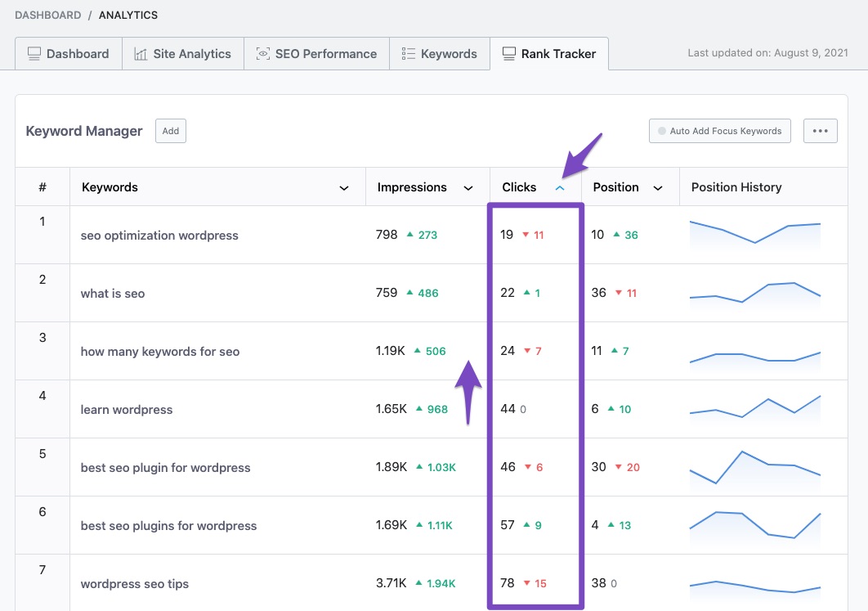Click 'best seo plugin for wordpress' keyword
The width and height of the screenshot is (868, 611).
click(x=165, y=468)
